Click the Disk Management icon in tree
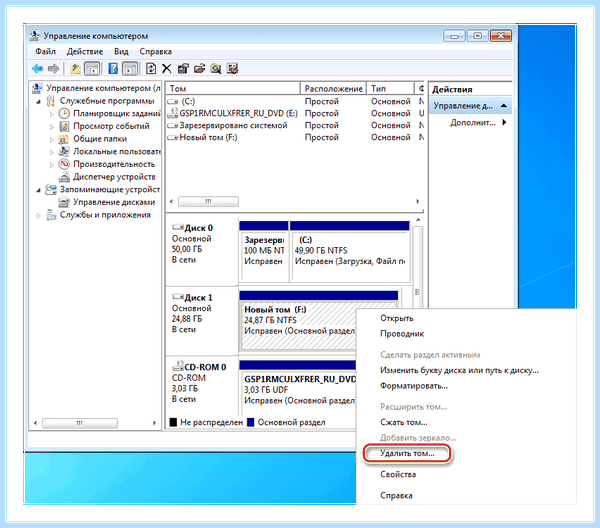600x528 pixels. click(x=64, y=202)
